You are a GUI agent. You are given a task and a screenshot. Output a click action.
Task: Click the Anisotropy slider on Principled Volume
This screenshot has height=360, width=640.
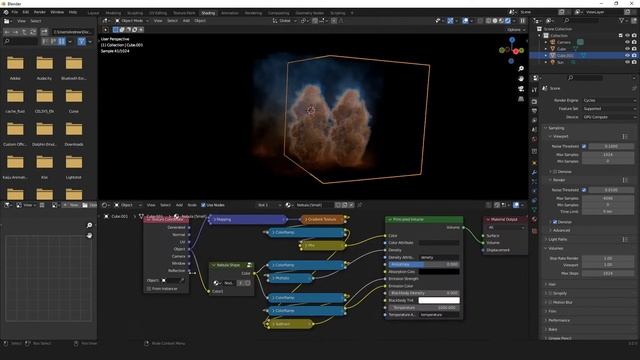coord(423,264)
